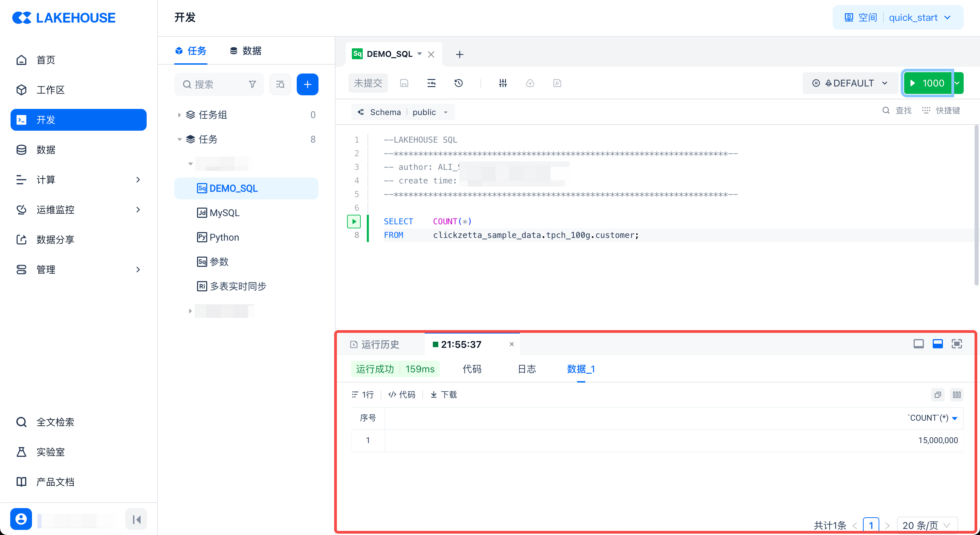Switch to the 日志 tab
980x535 pixels.
click(526, 369)
